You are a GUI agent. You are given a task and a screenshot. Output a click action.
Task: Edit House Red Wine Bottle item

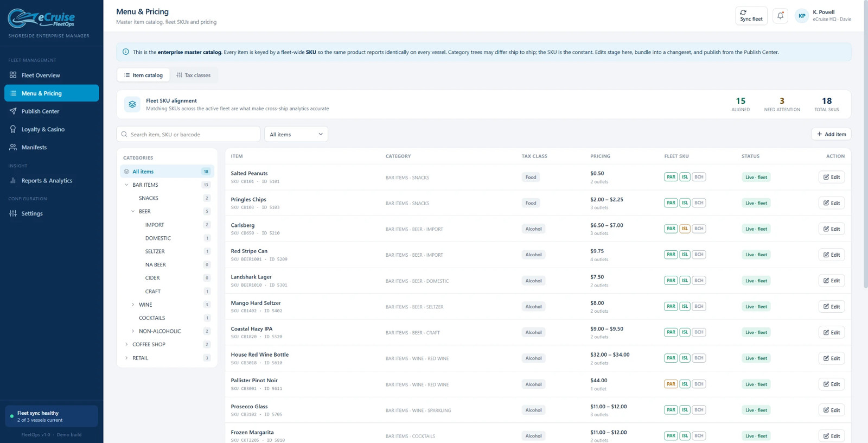click(831, 358)
